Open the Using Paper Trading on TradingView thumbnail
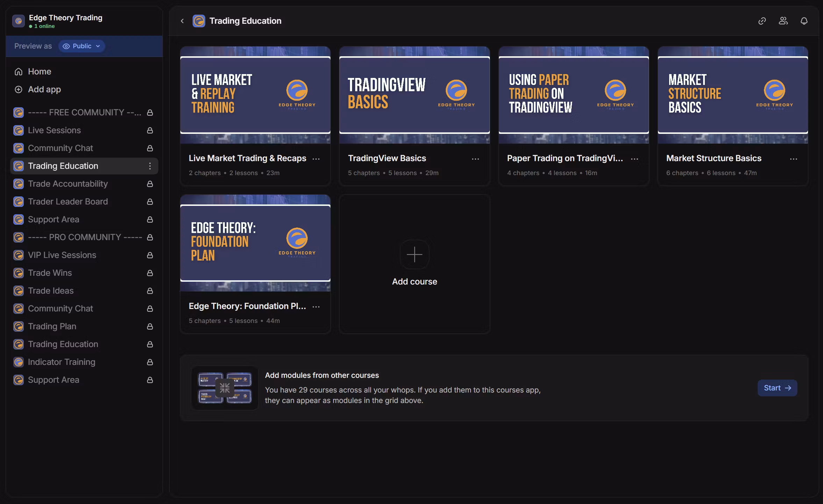This screenshot has width=823, height=504. 574,95
